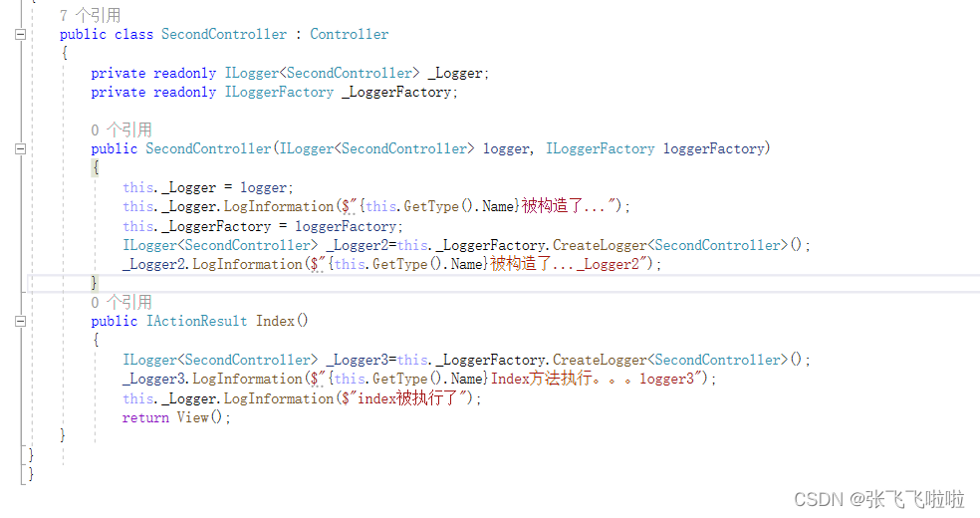Click the Controller base class name
This screenshot has width=980, height=518.
point(350,34)
